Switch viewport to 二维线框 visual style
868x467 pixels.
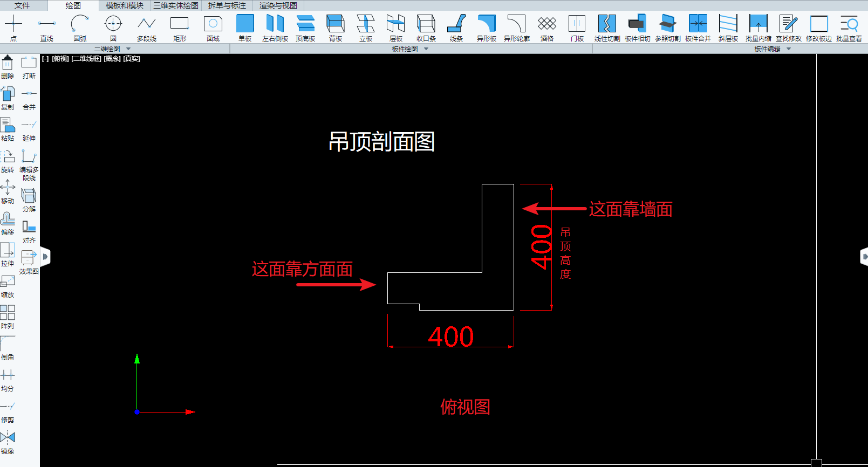pyautogui.click(x=86, y=59)
